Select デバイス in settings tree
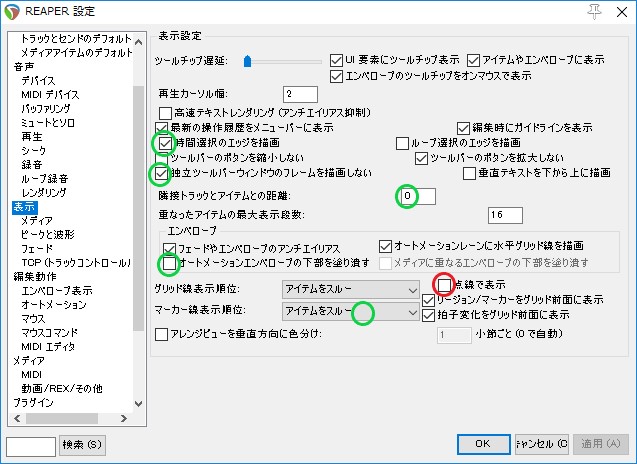 pyautogui.click(x=38, y=80)
